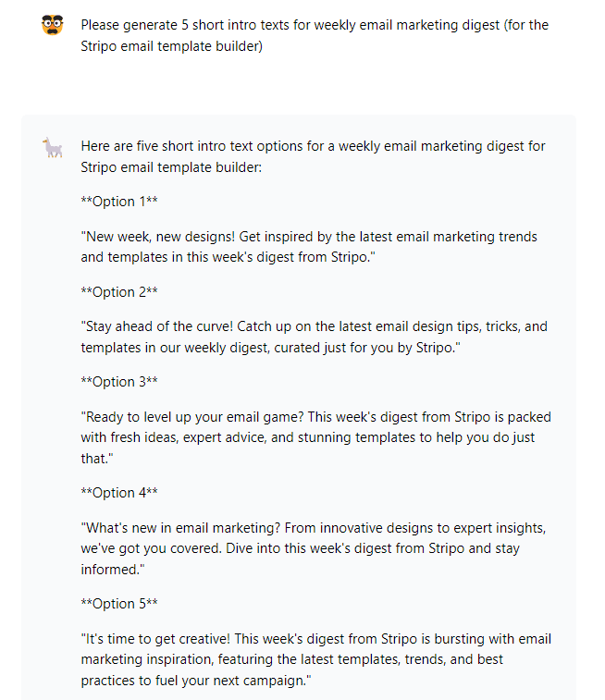Image resolution: width=605 pixels, height=700 pixels.
Task: Click the user avatar with glasses and mustache
Action: [x=52, y=25]
